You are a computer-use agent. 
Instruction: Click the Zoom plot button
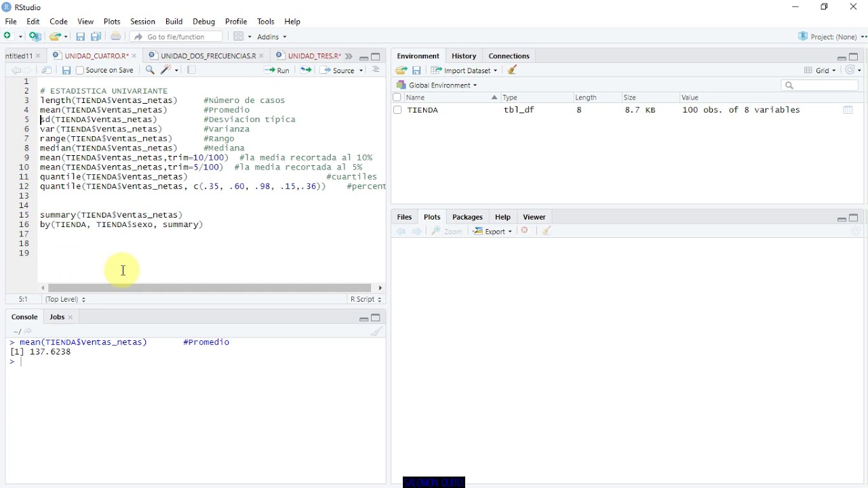448,232
